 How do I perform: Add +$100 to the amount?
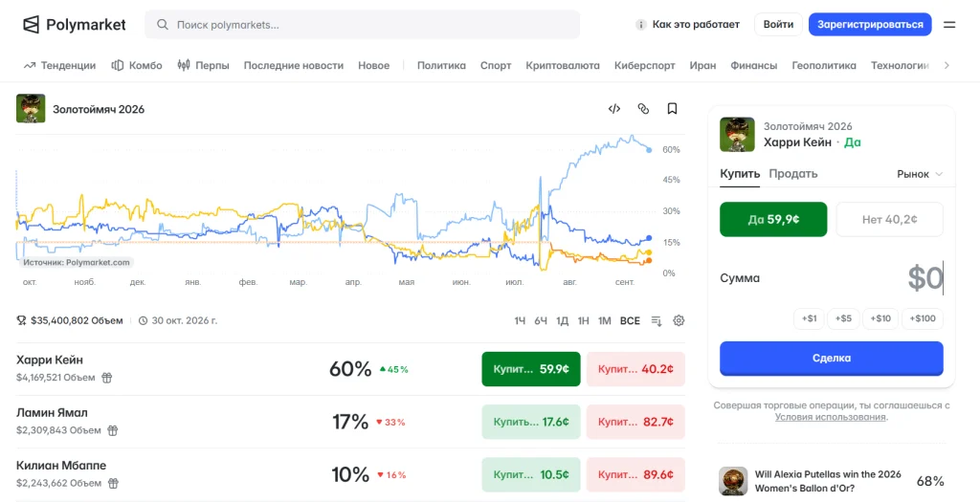coord(923,318)
